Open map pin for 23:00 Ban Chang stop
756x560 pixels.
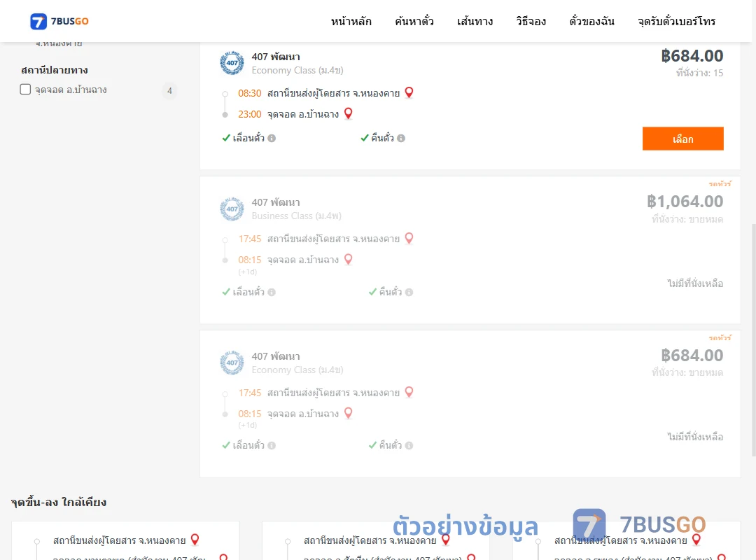point(348,113)
